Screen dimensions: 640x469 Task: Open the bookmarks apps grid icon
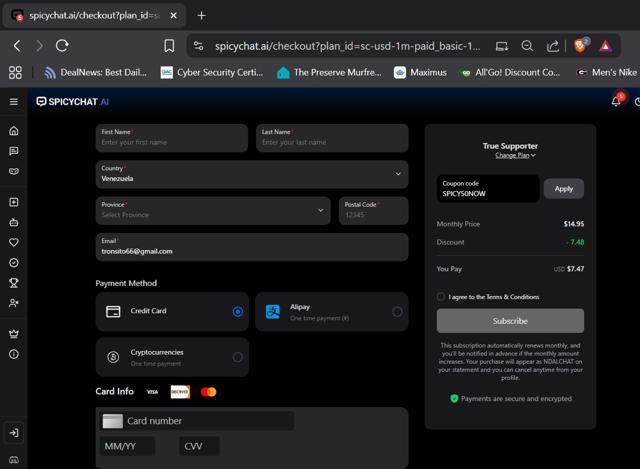[x=15, y=73]
